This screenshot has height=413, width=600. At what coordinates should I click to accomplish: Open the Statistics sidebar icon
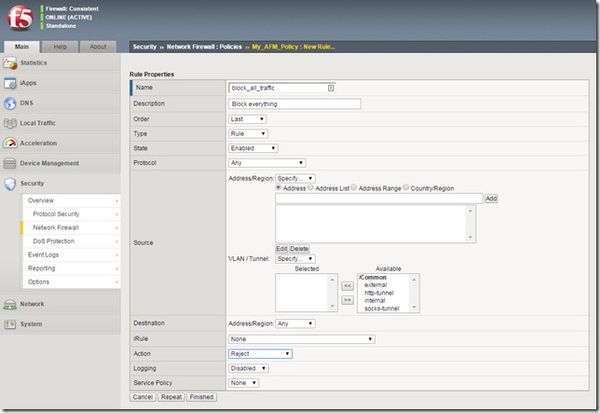[x=11, y=63]
